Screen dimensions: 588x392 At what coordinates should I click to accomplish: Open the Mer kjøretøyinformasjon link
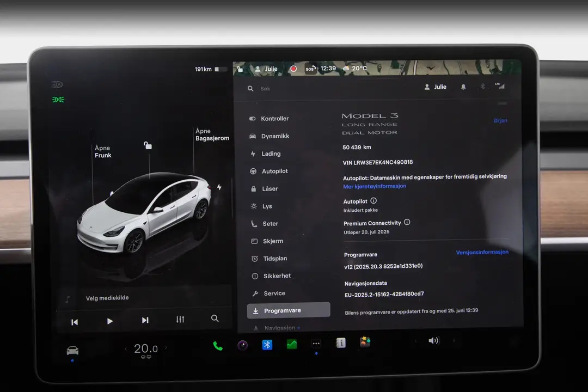pos(375,186)
